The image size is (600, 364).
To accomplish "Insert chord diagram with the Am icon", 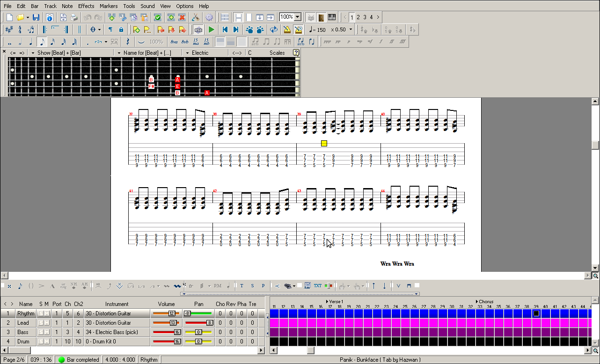I will [307, 285].
